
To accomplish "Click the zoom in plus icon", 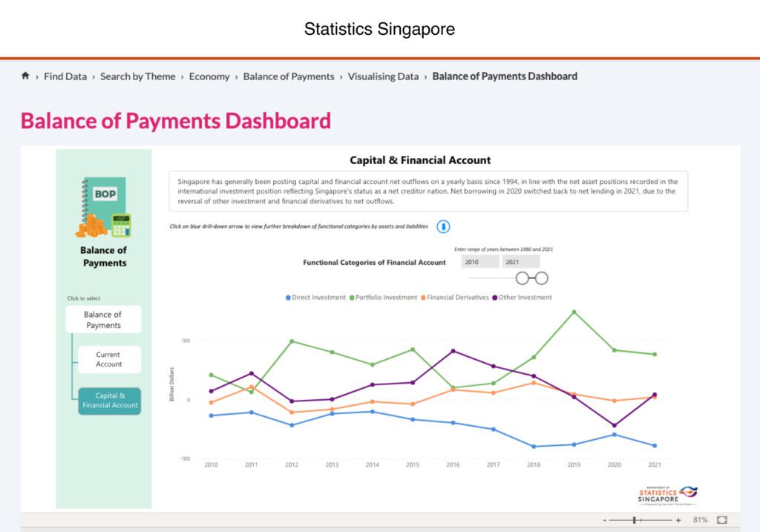I will click(x=678, y=520).
